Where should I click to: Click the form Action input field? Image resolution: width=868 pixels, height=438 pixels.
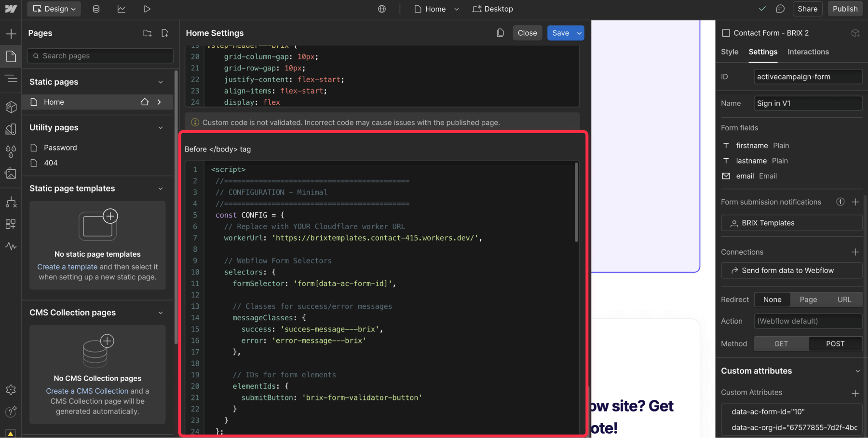[808, 321]
